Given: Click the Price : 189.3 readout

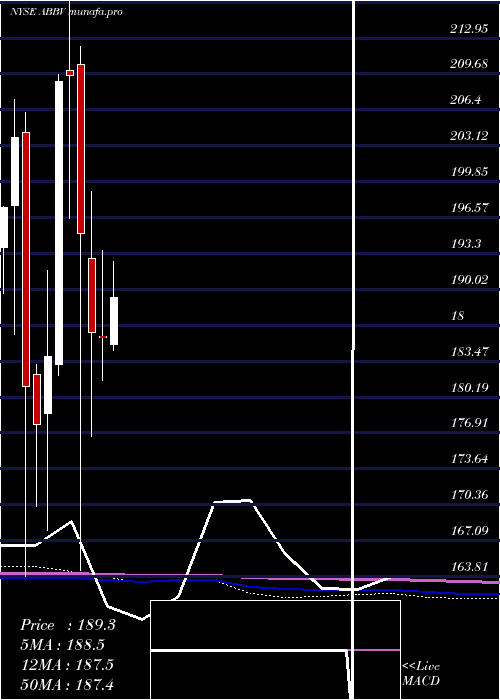Looking at the screenshot, I should [x=68, y=625].
